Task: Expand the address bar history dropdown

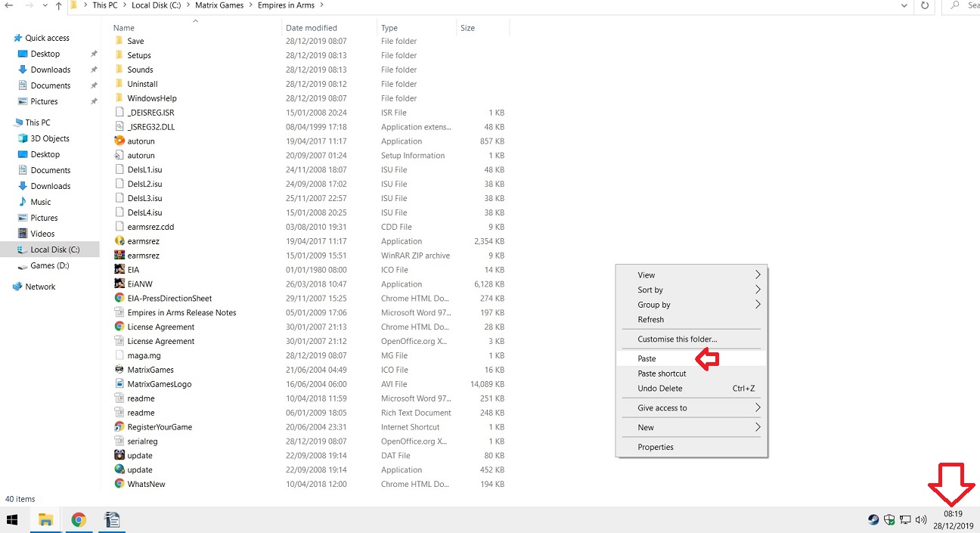Action: point(904,5)
